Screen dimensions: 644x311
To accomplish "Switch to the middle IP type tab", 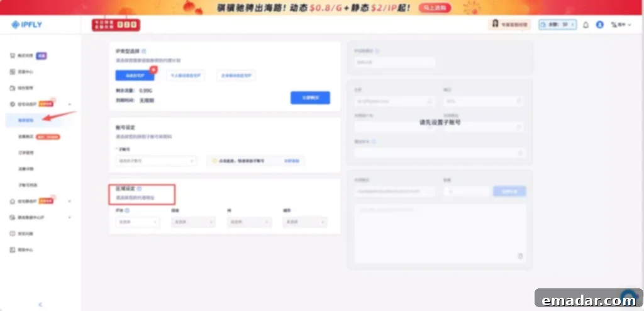I will pos(186,76).
